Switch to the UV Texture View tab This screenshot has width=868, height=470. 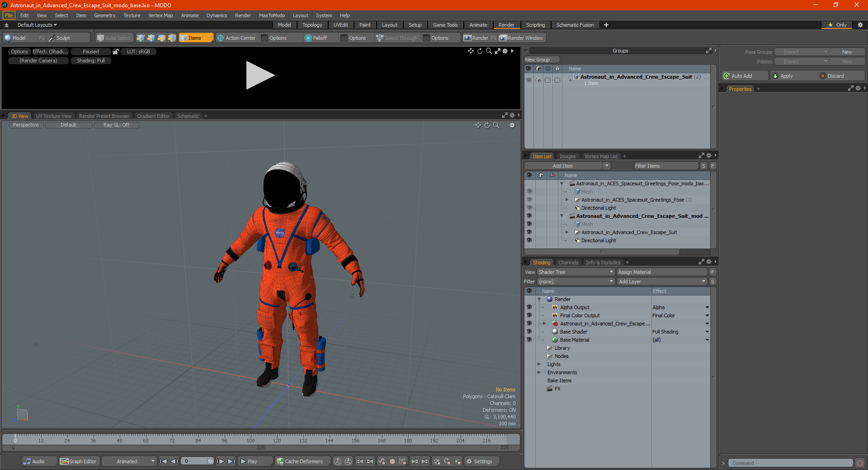54,116
